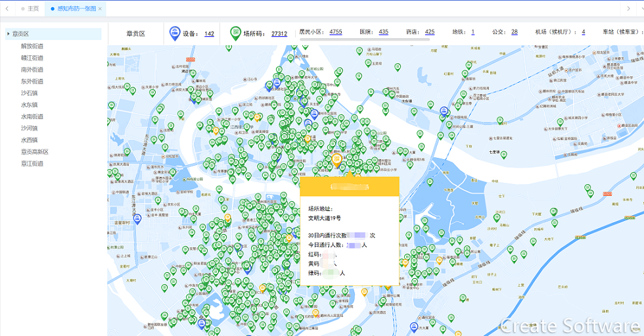The image size is (644, 336).
Task: Open the device count link 142
Action: click(x=209, y=34)
